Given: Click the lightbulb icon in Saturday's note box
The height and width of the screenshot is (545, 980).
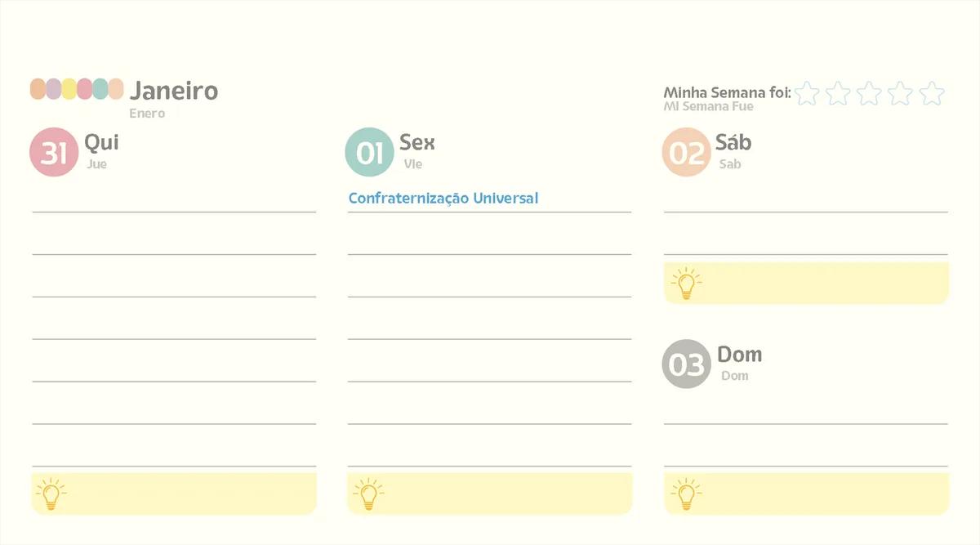Looking at the screenshot, I should pyautogui.click(x=686, y=283).
